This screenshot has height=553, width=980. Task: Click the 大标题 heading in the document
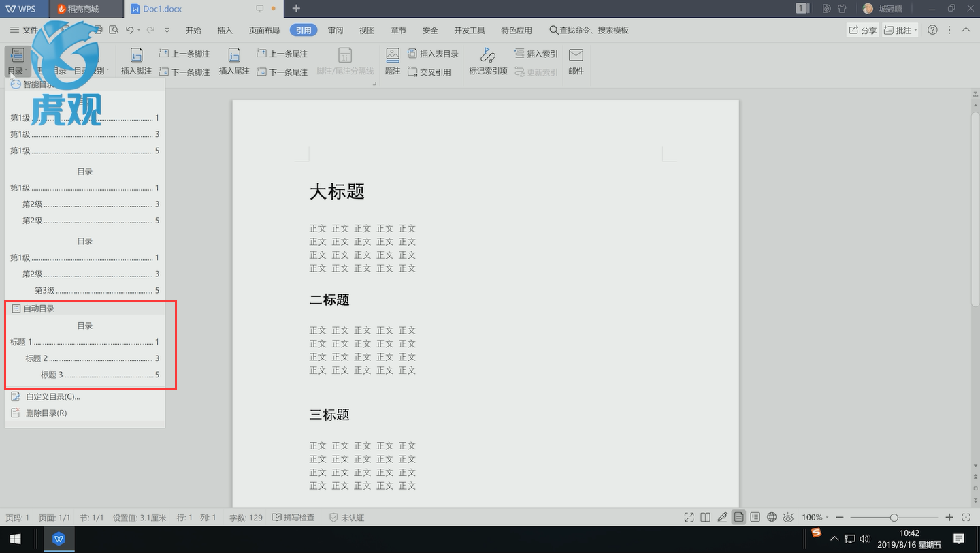click(337, 191)
